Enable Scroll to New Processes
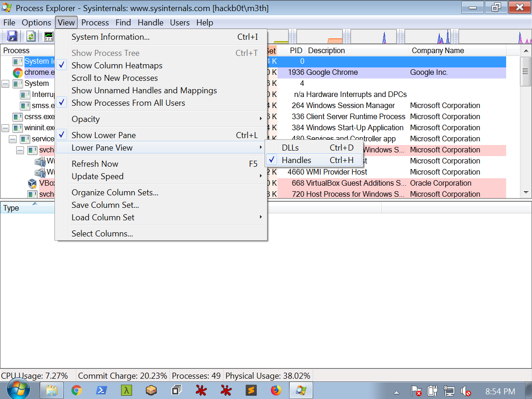532x399 pixels. 161,78
